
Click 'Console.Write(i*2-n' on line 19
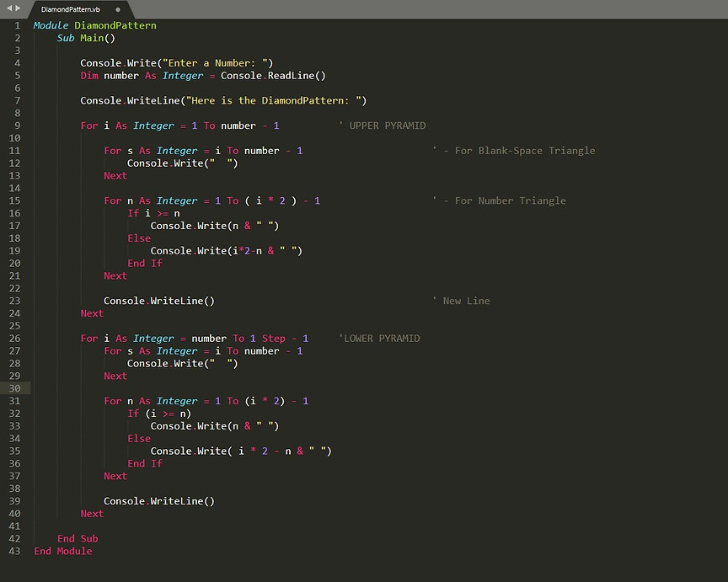coord(206,251)
